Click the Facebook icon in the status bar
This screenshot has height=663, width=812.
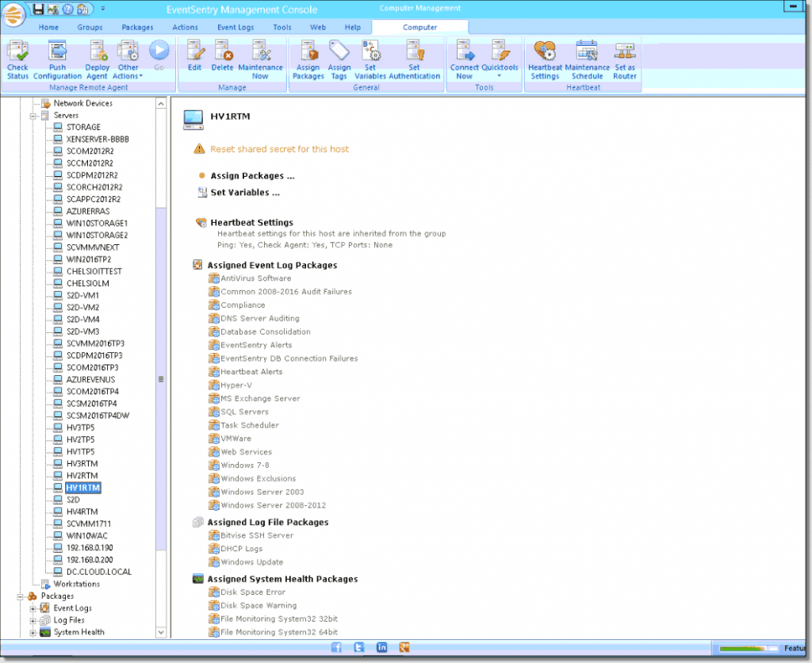[336, 647]
